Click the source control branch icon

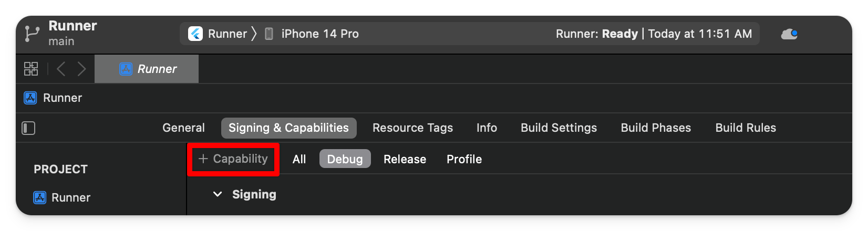32,34
